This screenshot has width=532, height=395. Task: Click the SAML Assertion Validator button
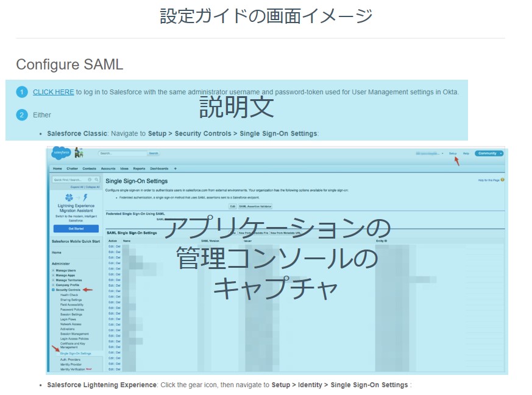click(x=255, y=206)
